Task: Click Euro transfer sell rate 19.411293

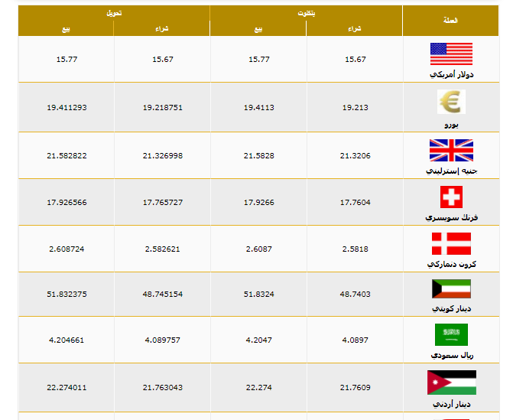Action: click(x=67, y=108)
